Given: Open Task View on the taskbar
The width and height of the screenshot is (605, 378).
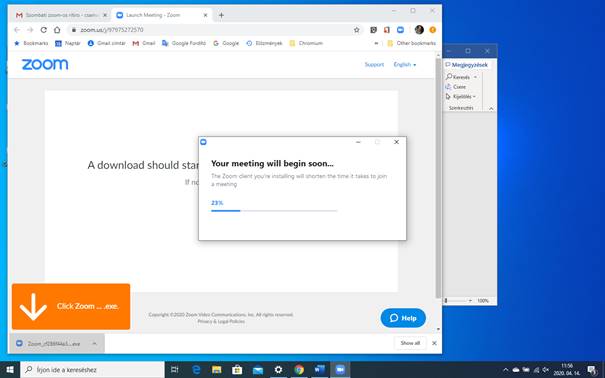Looking at the screenshot, I should pos(175,370).
